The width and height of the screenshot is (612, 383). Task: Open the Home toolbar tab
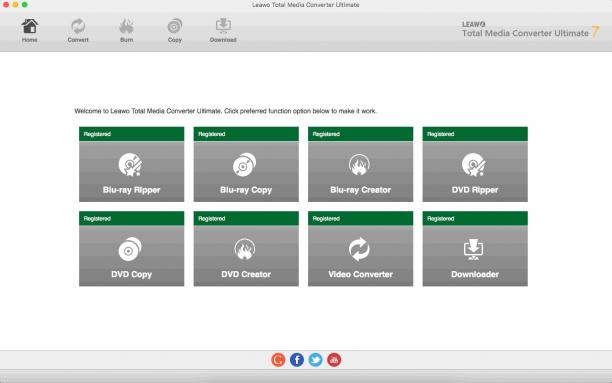[x=29, y=30]
